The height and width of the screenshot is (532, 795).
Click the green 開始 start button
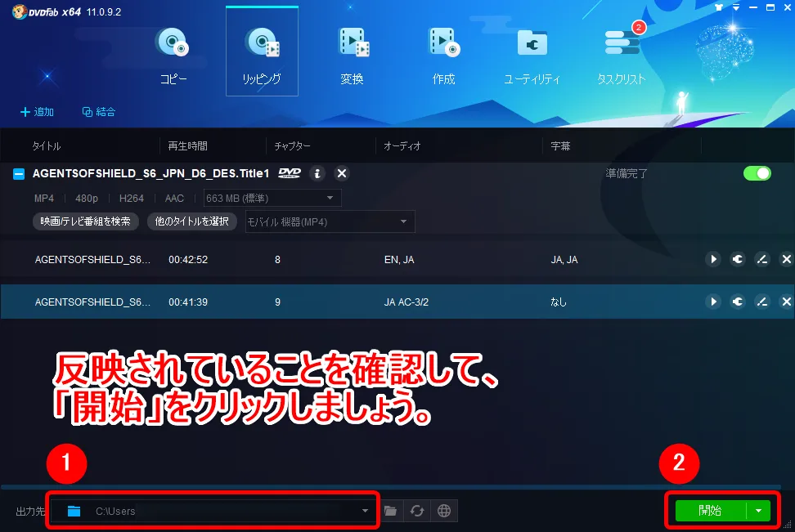point(710,510)
